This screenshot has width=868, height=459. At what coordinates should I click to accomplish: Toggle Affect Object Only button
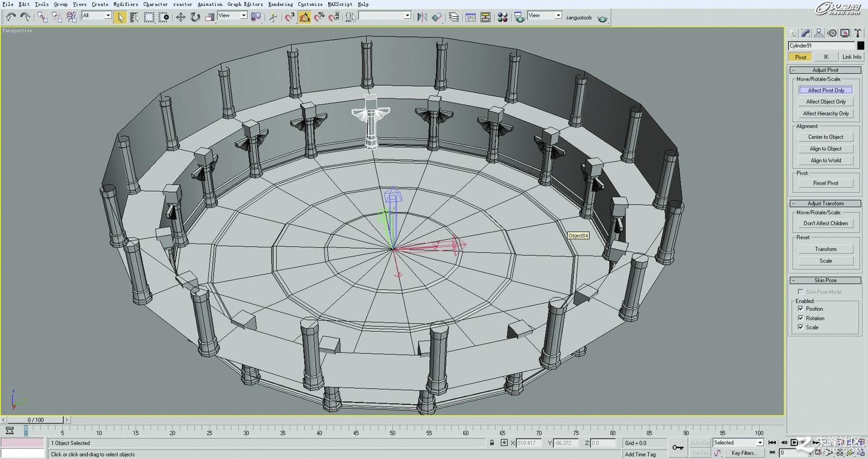pos(826,101)
